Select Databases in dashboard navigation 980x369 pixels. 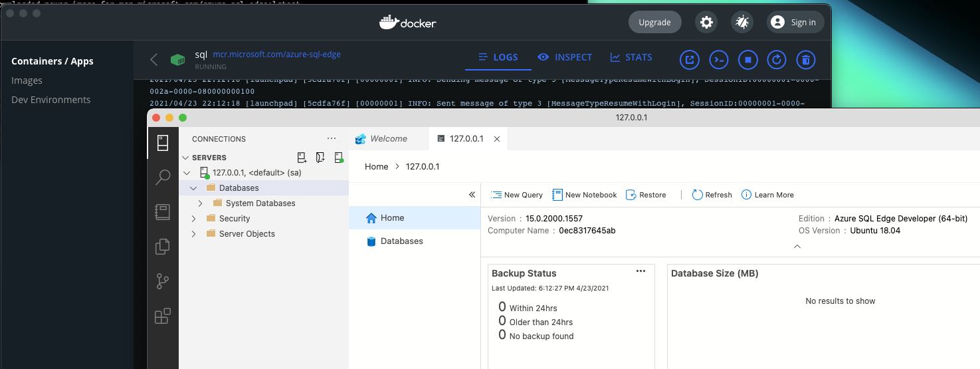(415, 241)
